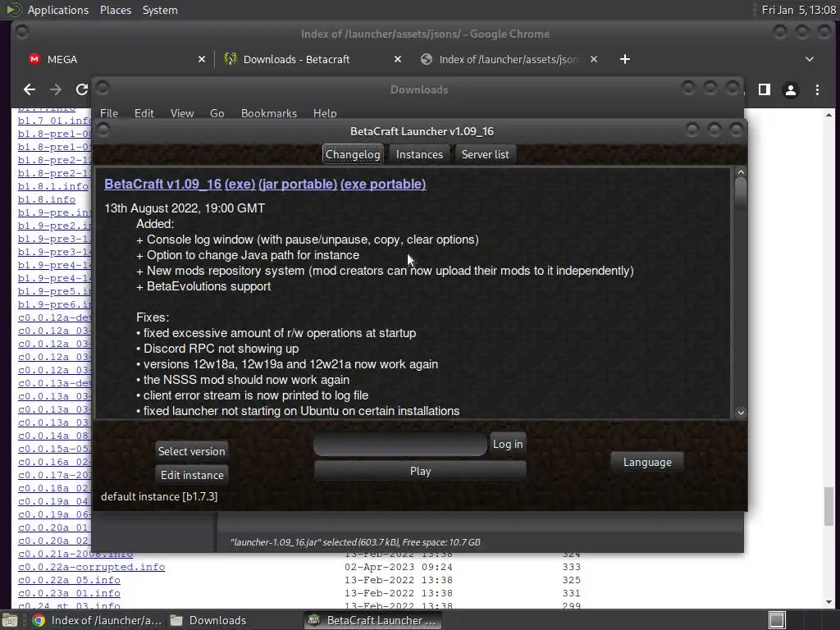
Task: Click the clock in top panel
Action: point(798,10)
